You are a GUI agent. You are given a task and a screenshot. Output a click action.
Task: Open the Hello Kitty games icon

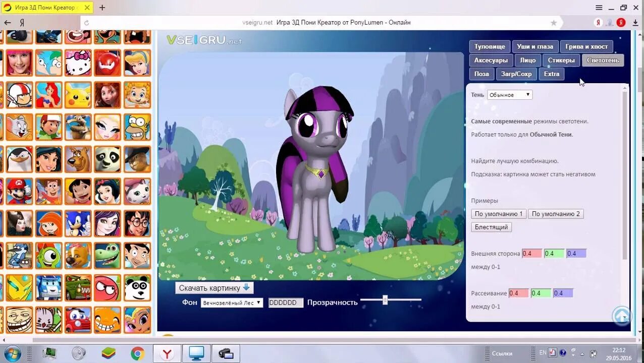78,63
